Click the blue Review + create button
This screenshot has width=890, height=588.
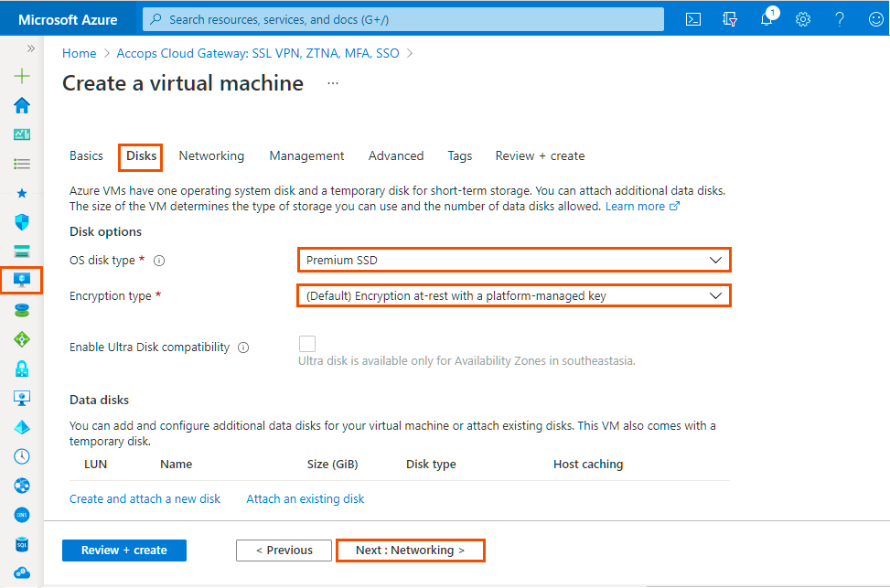point(124,551)
